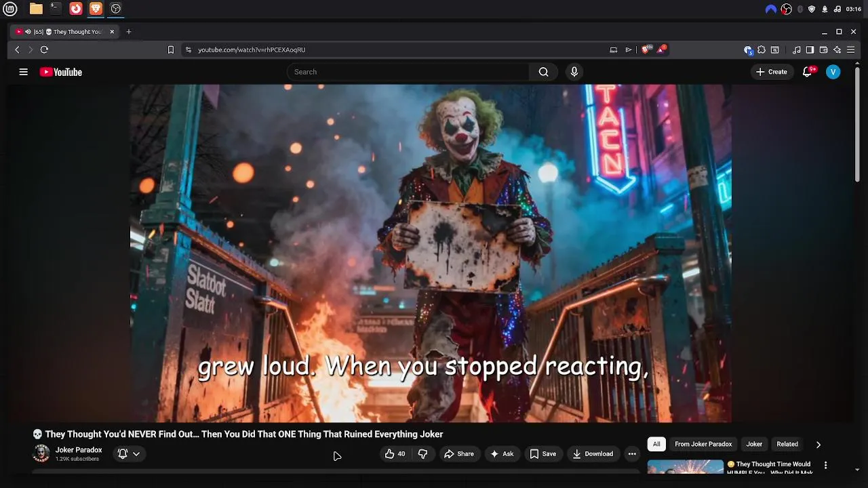The image size is (868, 488).
Task: Click the YouTube Search input field
Action: coord(408,72)
